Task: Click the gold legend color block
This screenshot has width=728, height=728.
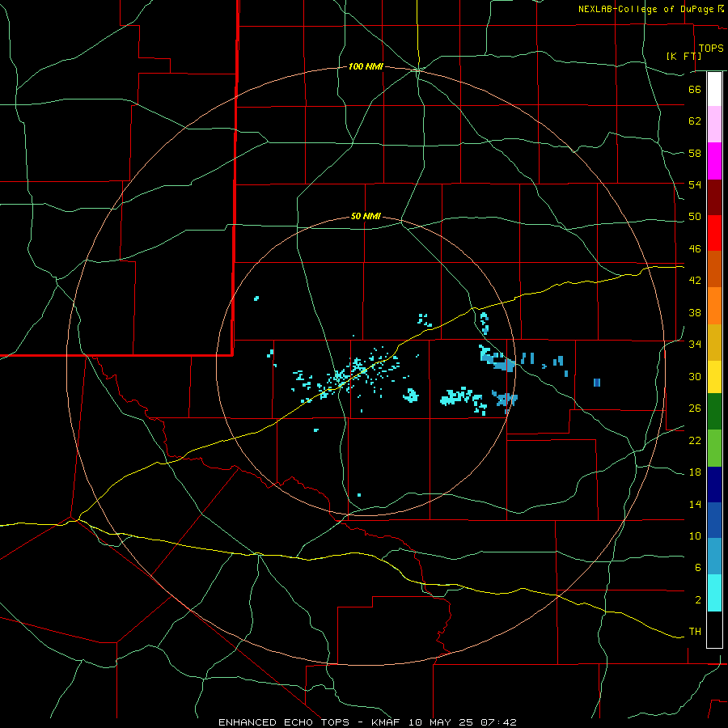Action: (x=714, y=342)
